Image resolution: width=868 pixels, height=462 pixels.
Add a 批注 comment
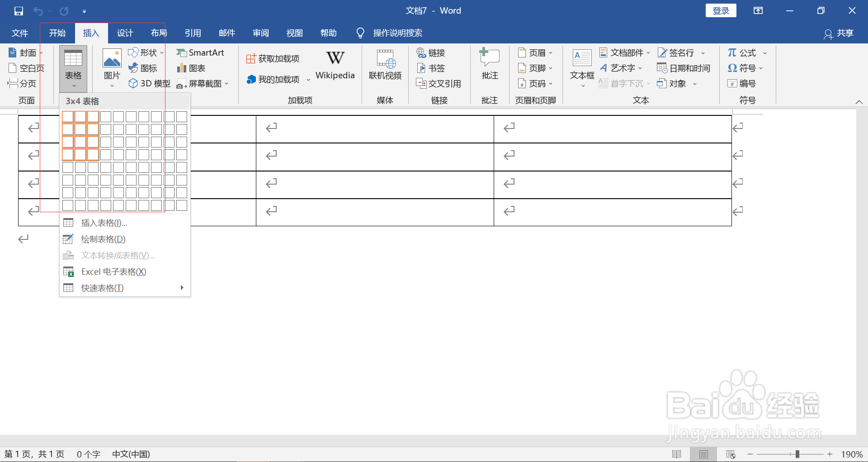tap(490, 64)
